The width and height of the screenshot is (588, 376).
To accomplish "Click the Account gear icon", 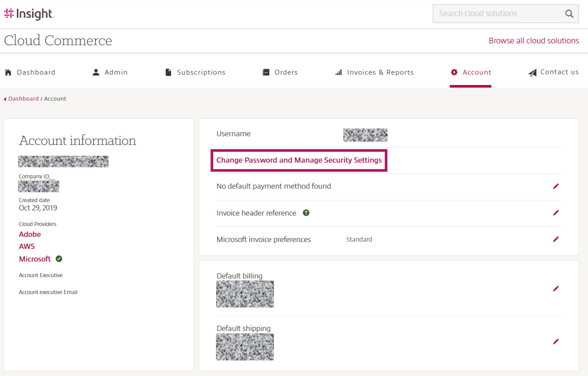I will [454, 72].
